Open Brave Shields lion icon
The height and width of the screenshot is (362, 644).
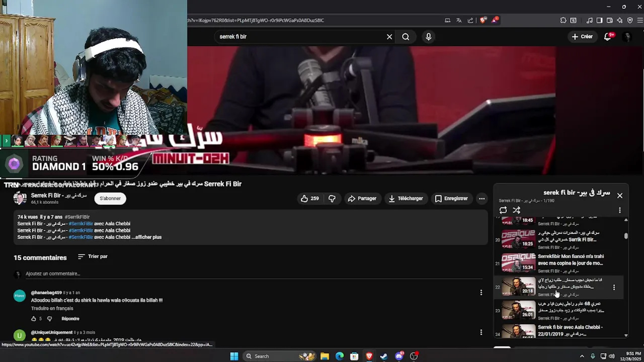[x=483, y=21]
